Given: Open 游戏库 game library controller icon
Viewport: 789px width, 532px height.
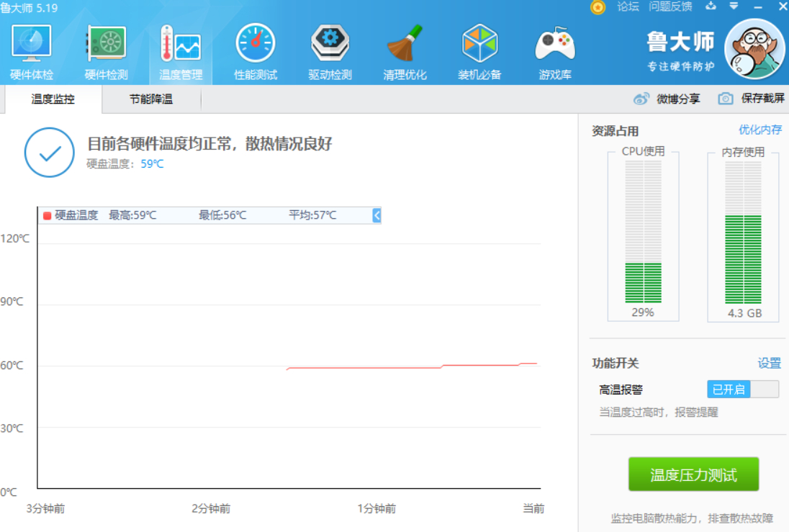Looking at the screenshot, I should (x=554, y=53).
